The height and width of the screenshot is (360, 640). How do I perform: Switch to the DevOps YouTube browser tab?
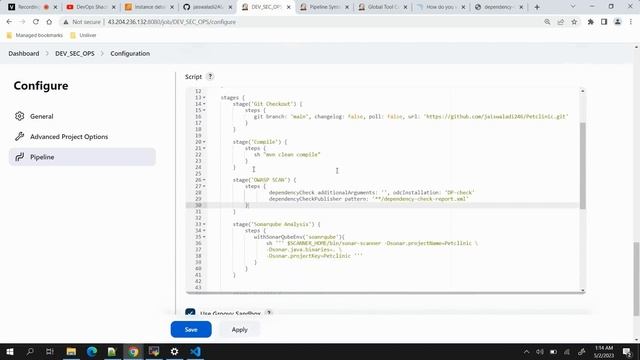91,7
